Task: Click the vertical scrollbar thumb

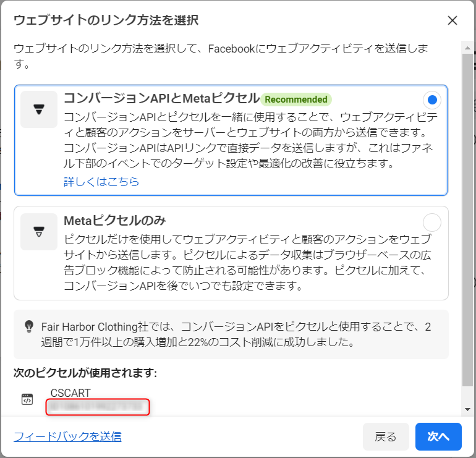Action: click(468, 216)
